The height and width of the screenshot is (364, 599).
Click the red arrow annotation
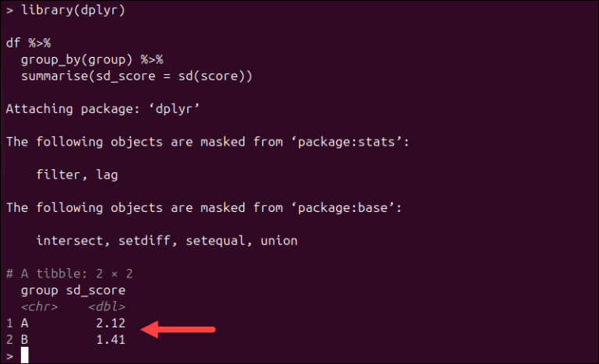(x=178, y=329)
